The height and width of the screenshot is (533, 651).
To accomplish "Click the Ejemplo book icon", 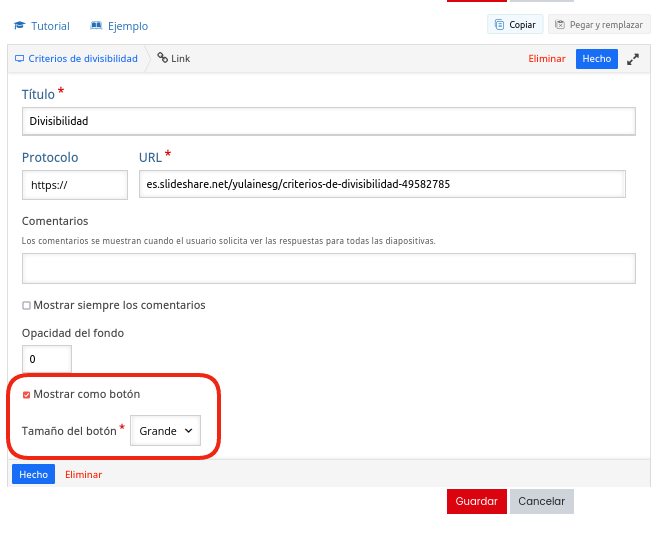I will [x=96, y=26].
